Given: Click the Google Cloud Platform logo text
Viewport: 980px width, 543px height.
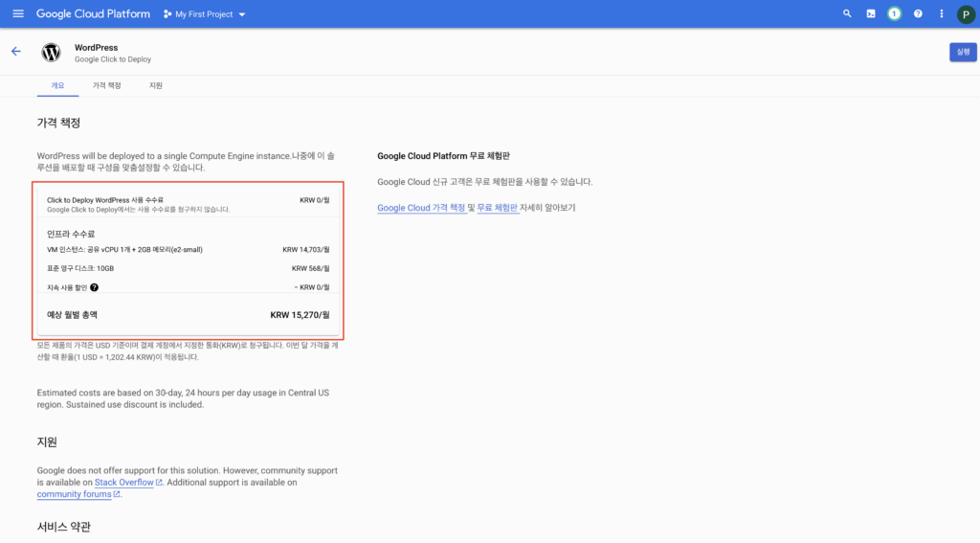Looking at the screenshot, I should [93, 13].
